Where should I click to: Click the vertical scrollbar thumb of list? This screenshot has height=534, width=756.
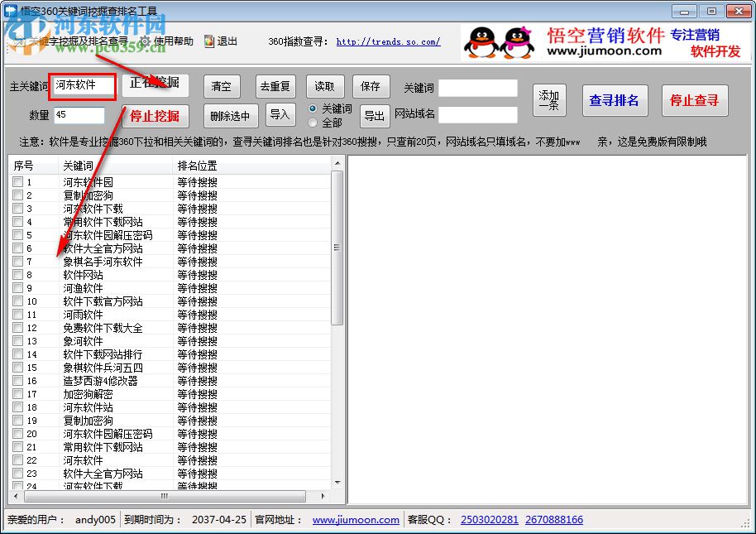[337, 248]
